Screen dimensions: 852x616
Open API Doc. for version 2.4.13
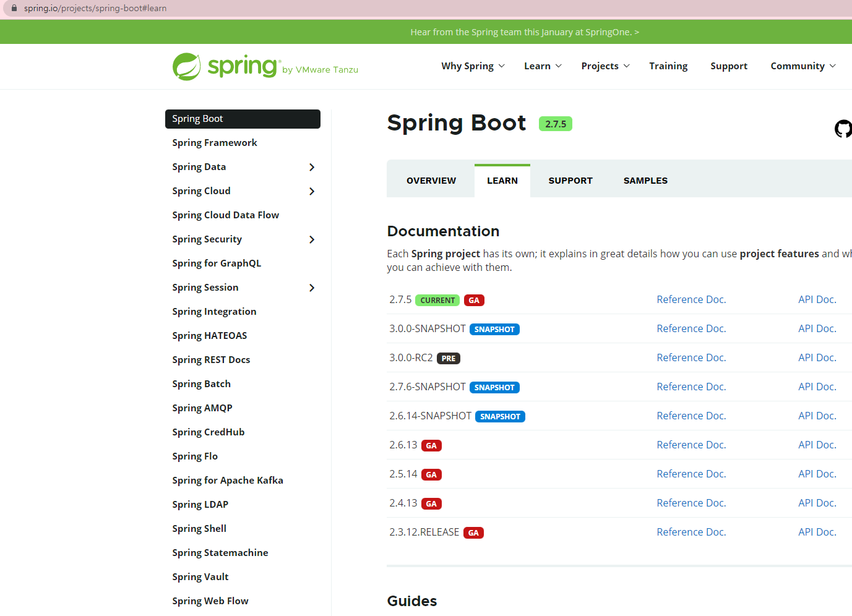point(817,503)
